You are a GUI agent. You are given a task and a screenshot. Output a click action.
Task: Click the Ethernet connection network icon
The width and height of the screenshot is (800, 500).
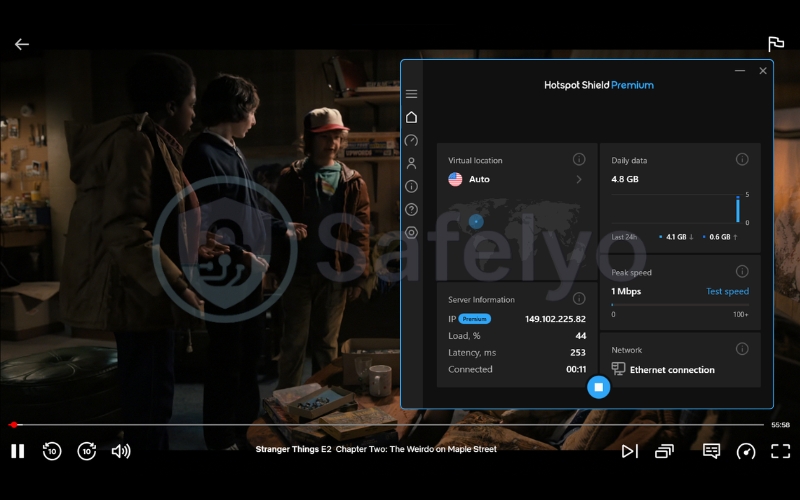(618, 368)
